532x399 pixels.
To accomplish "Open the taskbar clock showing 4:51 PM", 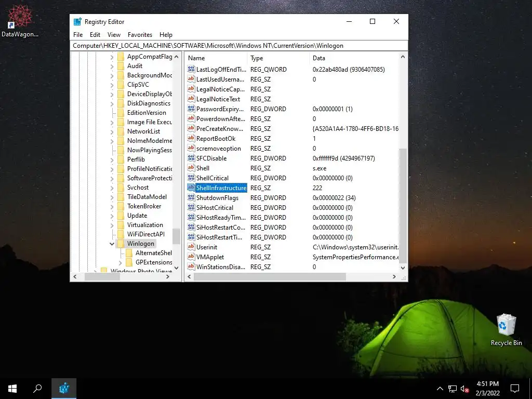I will (x=487, y=389).
